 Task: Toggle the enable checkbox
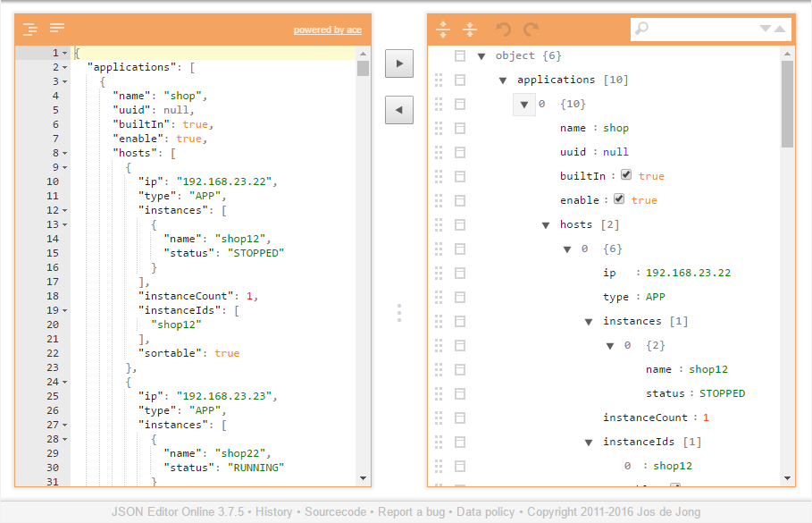click(x=619, y=199)
